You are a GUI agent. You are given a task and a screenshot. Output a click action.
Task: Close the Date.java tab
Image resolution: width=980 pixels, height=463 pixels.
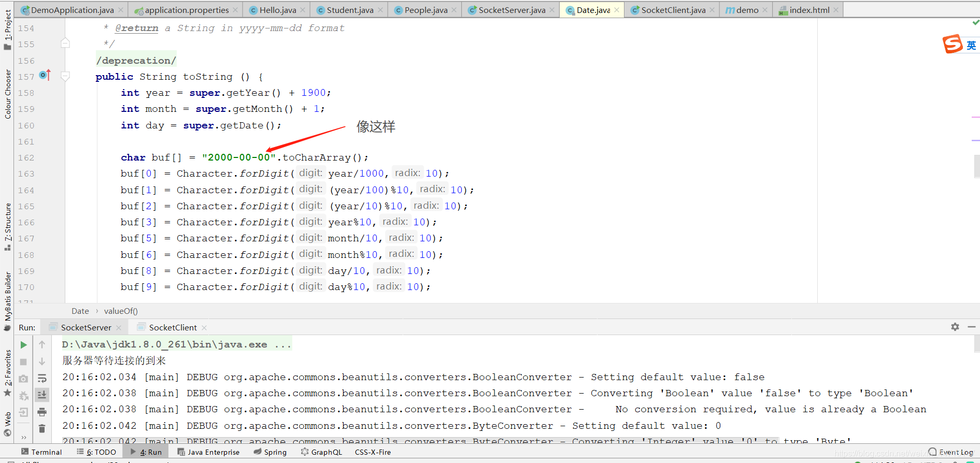617,10
